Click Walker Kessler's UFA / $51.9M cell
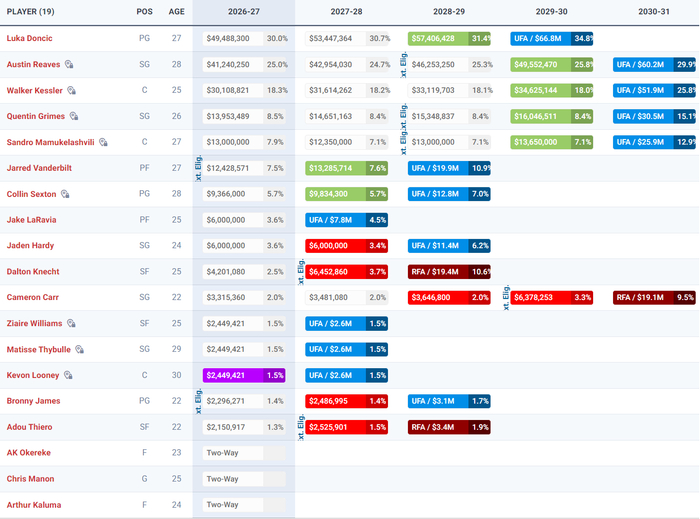This screenshot has height=519, width=700. point(654,91)
